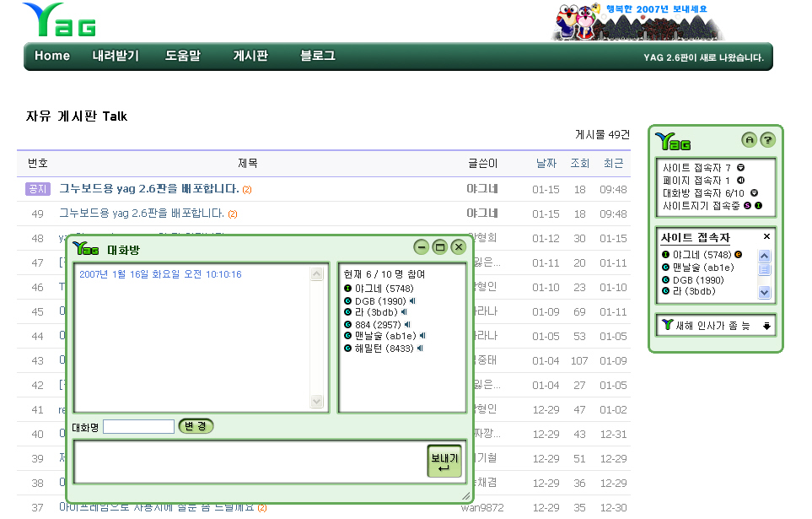Image resolution: width=812 pixels, height=519 pixels.
Task: Click the round "A" button in YAG widget
Action: pos(748,139)
